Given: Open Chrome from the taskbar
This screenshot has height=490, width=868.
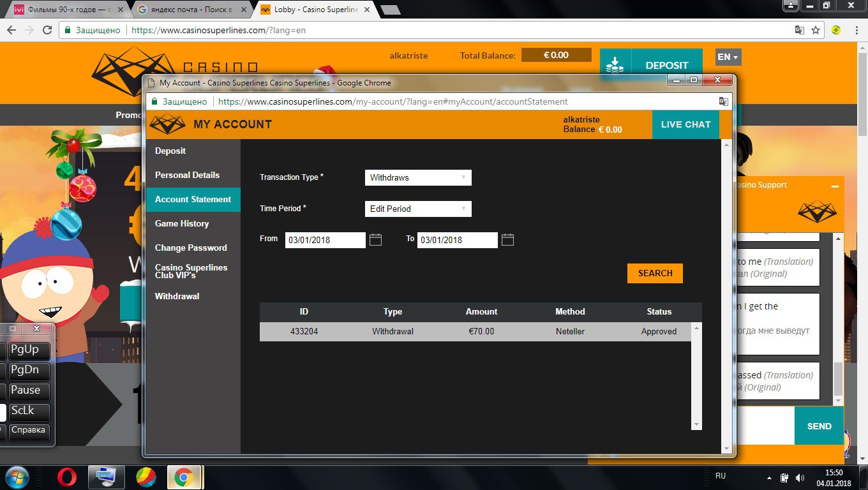Looking at the screenshot, I should [184, 477].
